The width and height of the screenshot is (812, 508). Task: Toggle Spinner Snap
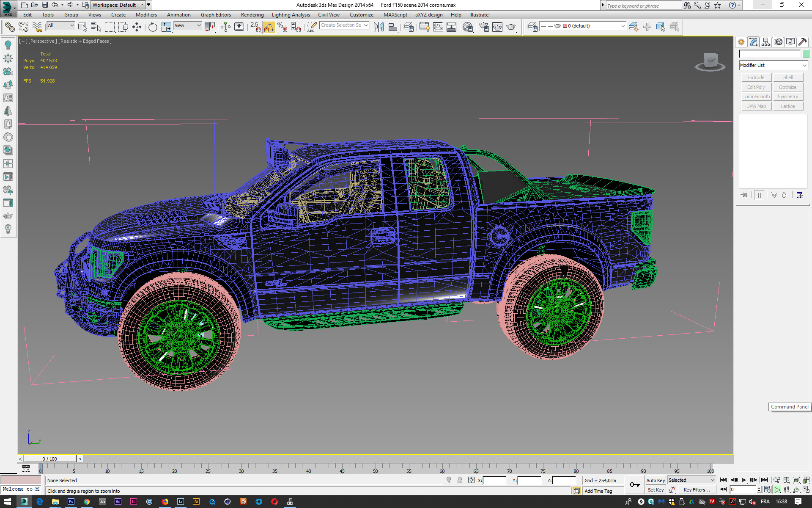pyautogui.click(x=296, y=27)
